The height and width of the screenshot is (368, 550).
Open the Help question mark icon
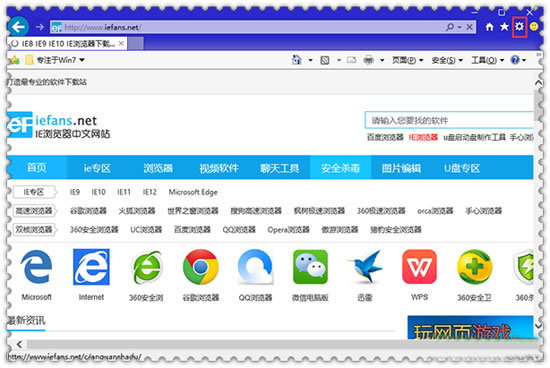pyautogui.click(x=515, y=60)
